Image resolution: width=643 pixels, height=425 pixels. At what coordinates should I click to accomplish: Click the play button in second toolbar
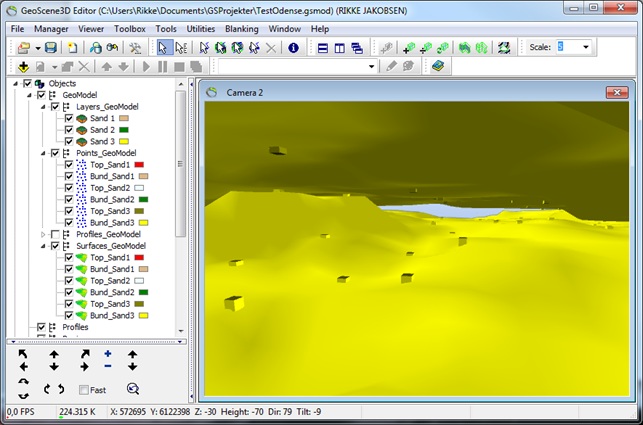(x=146, y=66)
